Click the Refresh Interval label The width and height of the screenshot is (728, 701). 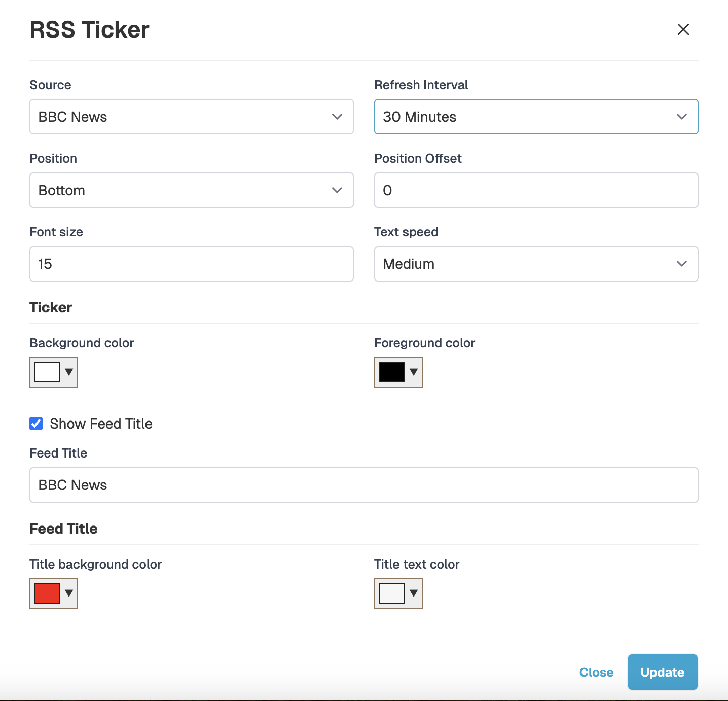tap(421, 85)
